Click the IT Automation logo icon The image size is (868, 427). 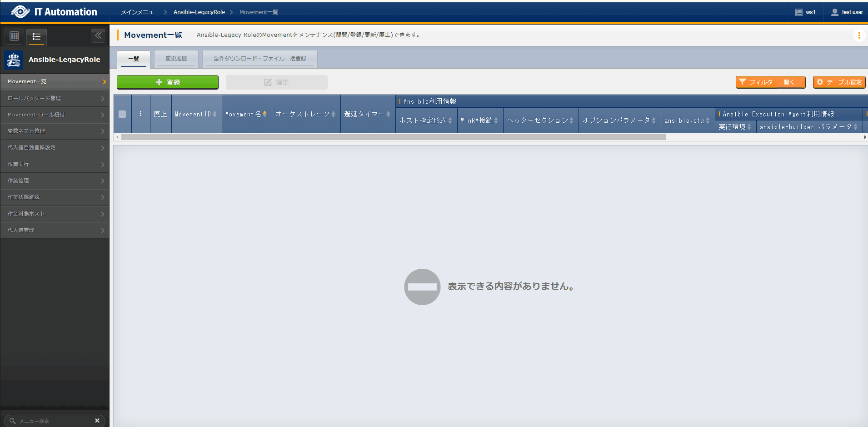click(x=20, y=12)
